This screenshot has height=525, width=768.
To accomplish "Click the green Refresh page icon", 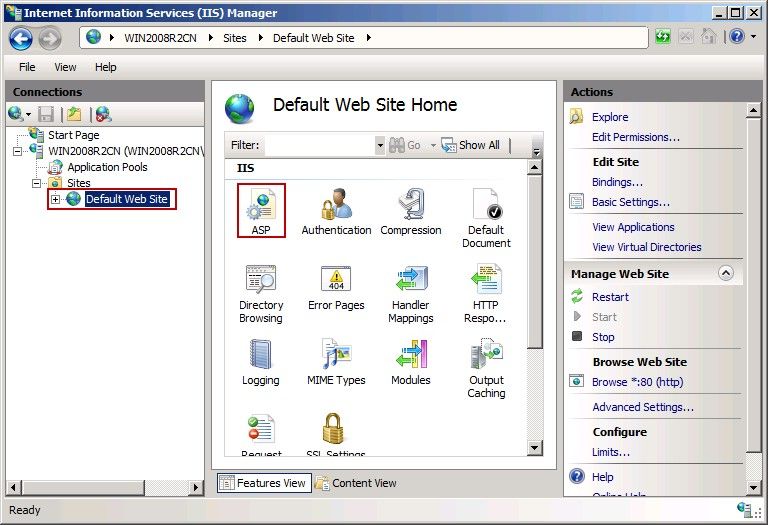I will click(x=663, y=37).
